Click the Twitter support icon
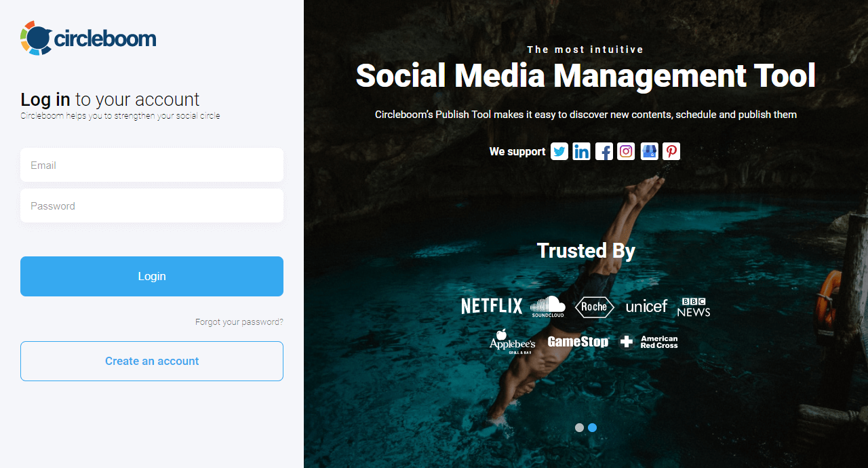This screenshot has width=868, height=468. tap(559, 151)
